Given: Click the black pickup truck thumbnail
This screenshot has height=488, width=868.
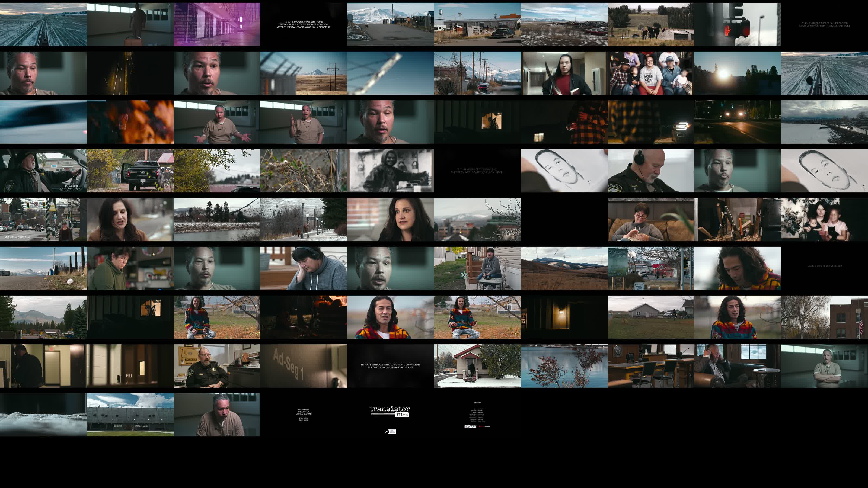Looking at the screenshot, I should coord(130,171).
